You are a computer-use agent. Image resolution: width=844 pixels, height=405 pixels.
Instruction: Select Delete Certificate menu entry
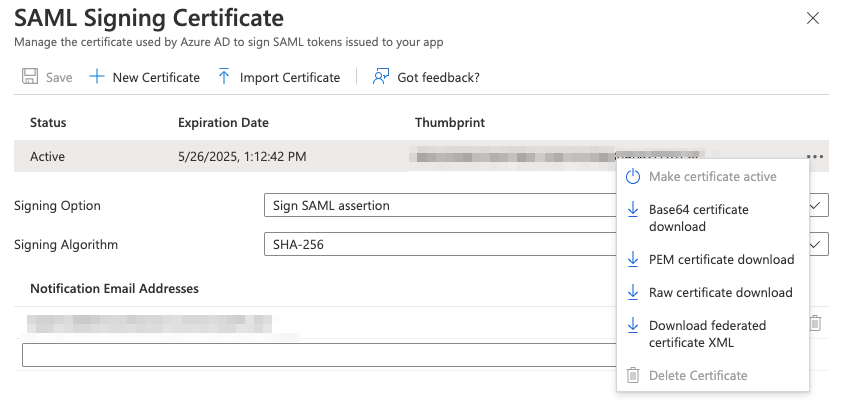pyautogui.click(x=713, y=375)
